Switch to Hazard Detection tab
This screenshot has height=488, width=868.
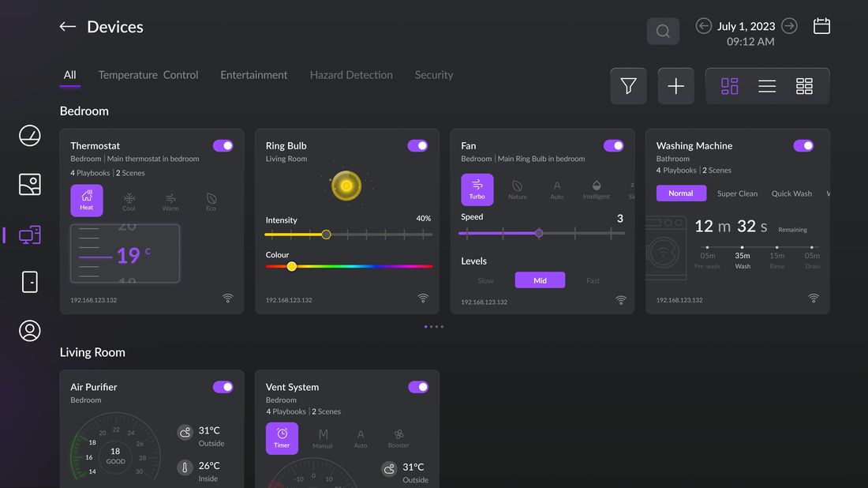click(x=351, y=75)
